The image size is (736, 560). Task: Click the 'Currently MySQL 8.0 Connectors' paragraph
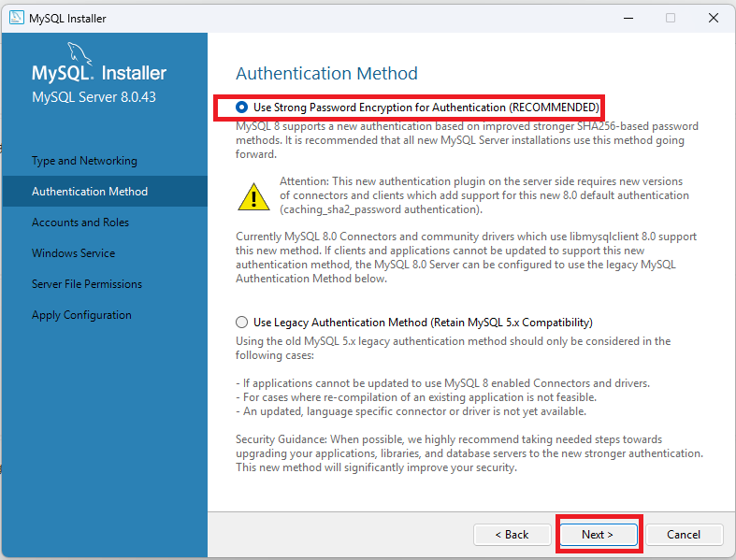point(466,257)
